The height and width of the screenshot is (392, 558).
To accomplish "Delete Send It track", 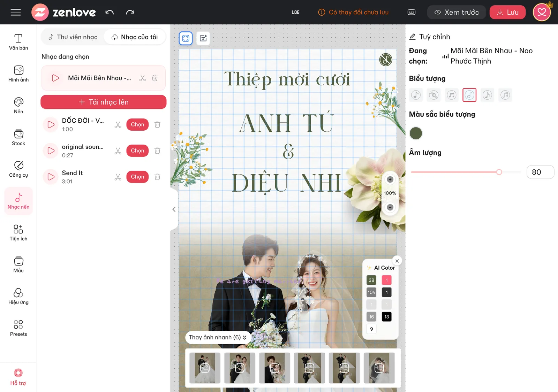I will pyautogui.click(x=157, y=177).
